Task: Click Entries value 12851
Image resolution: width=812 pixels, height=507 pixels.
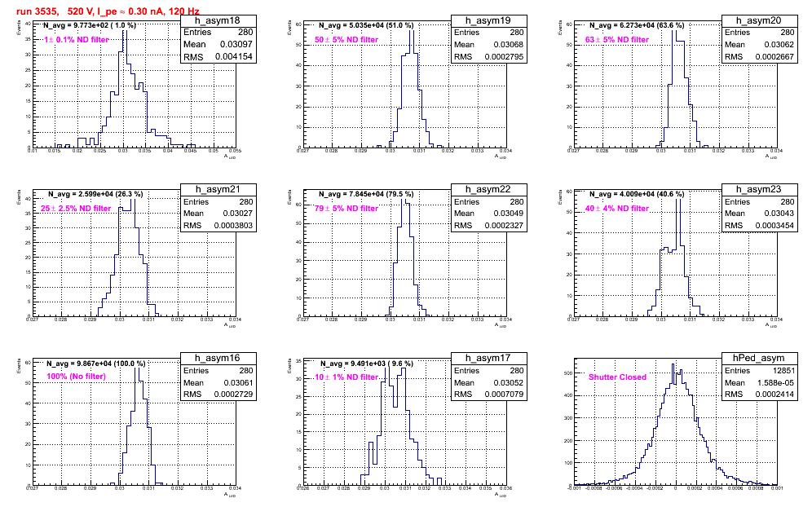Action: [x=783, y=371]
